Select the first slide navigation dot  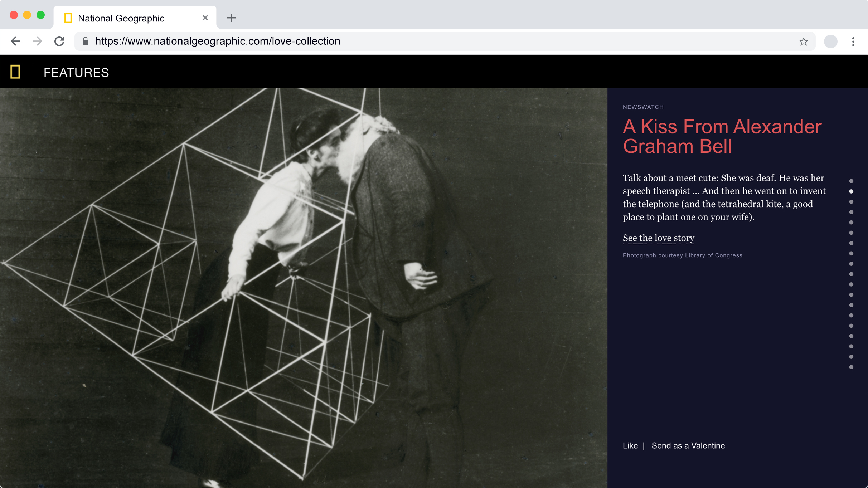851,181
